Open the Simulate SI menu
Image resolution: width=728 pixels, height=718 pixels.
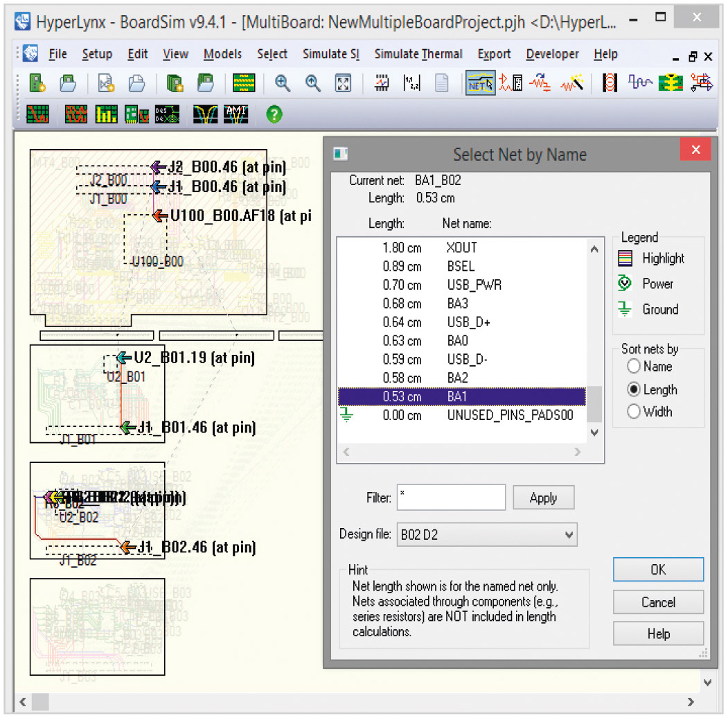click(331, 54)
